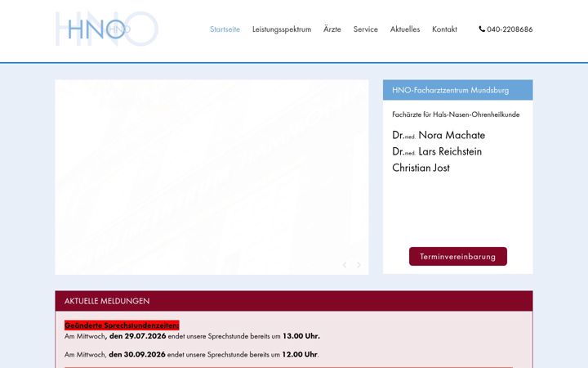Open the Service menu item
The image size is (588, 368).
(x=366, y=29)
